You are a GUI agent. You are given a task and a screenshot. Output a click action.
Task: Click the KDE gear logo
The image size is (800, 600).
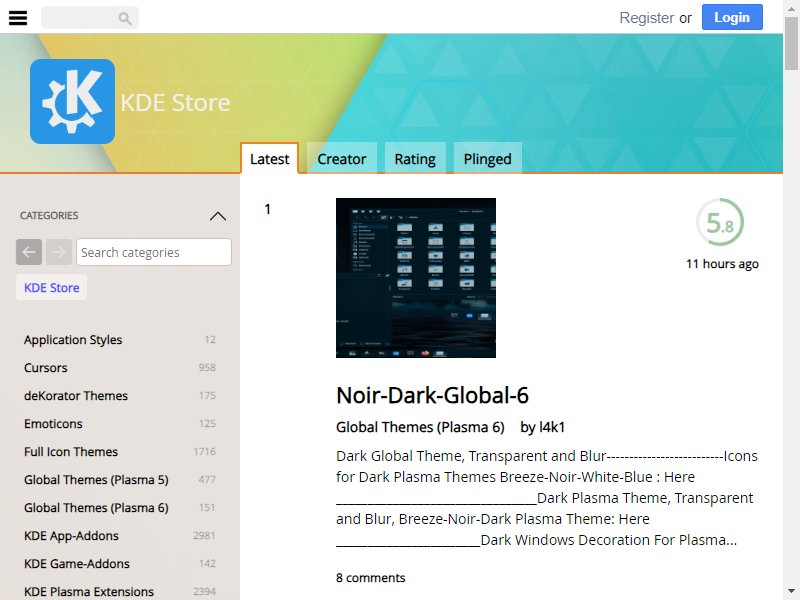pos(72,101)
